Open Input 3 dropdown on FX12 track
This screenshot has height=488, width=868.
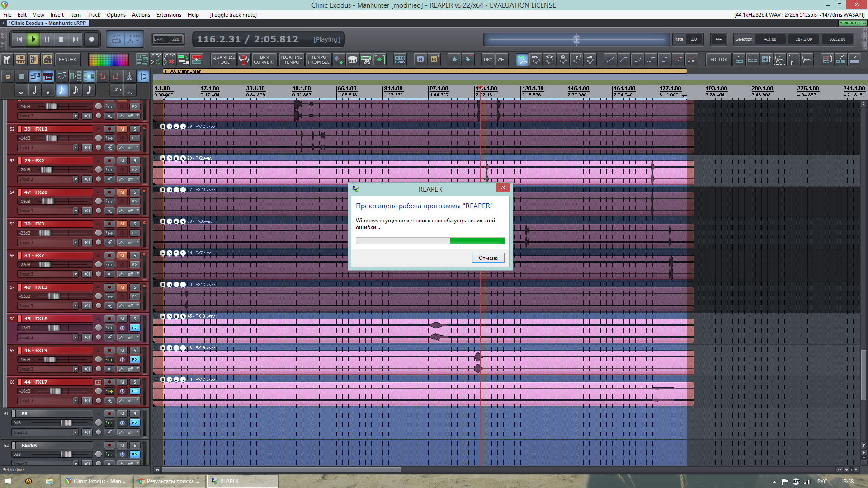pyautogui.click(x=75, y=148)
